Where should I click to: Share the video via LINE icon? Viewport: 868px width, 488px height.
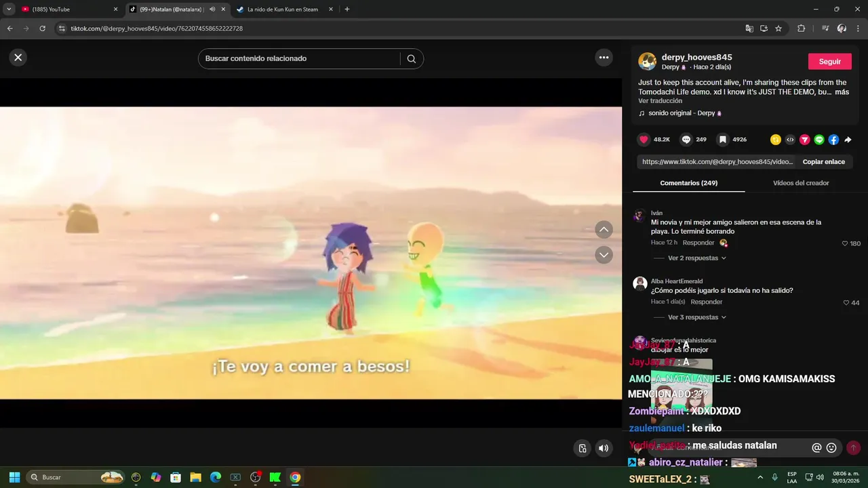pos(818,140)
